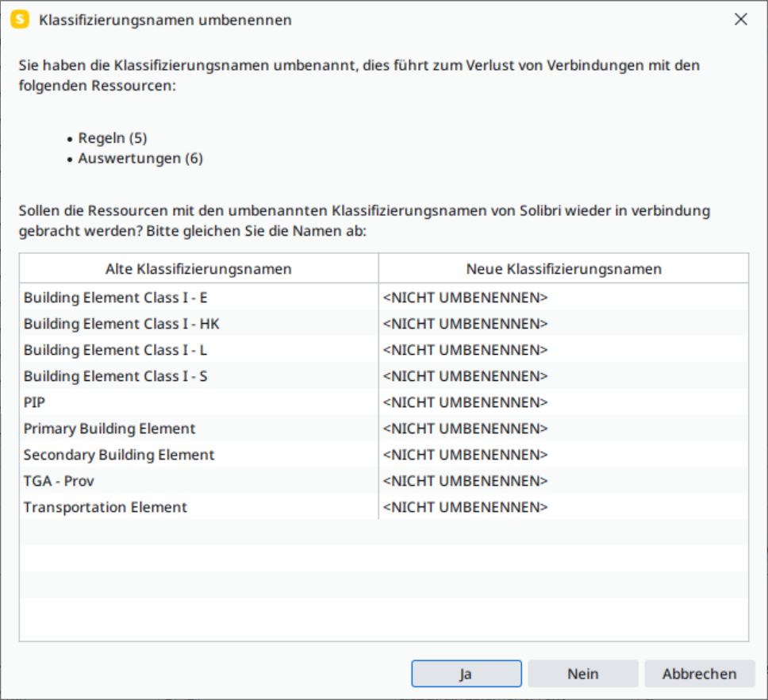Open new name cell for Building Element Class I - L

pos(564,350)
